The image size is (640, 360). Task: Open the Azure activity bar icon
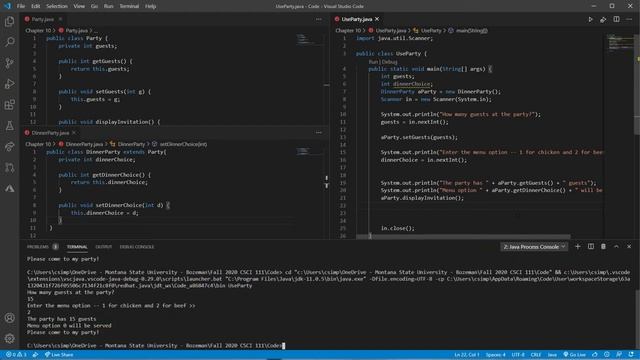tap(9, 188)
